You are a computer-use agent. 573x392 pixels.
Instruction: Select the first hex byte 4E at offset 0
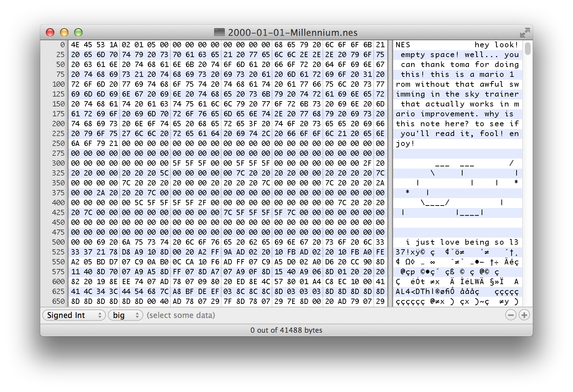click(x=75, y=45)
